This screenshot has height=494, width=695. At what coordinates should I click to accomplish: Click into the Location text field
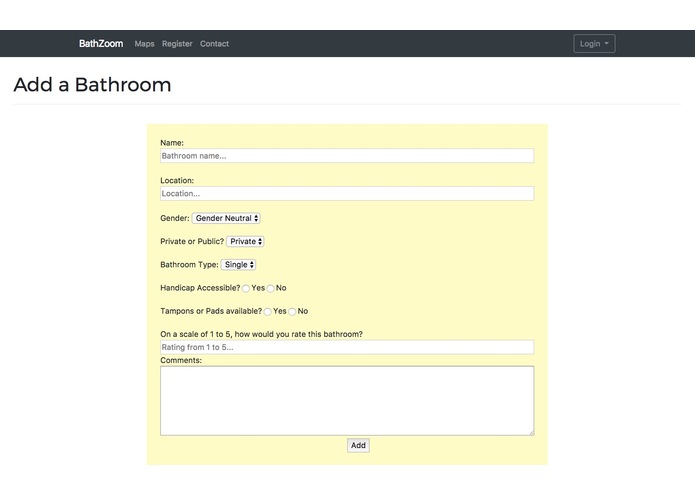[347, 193]
